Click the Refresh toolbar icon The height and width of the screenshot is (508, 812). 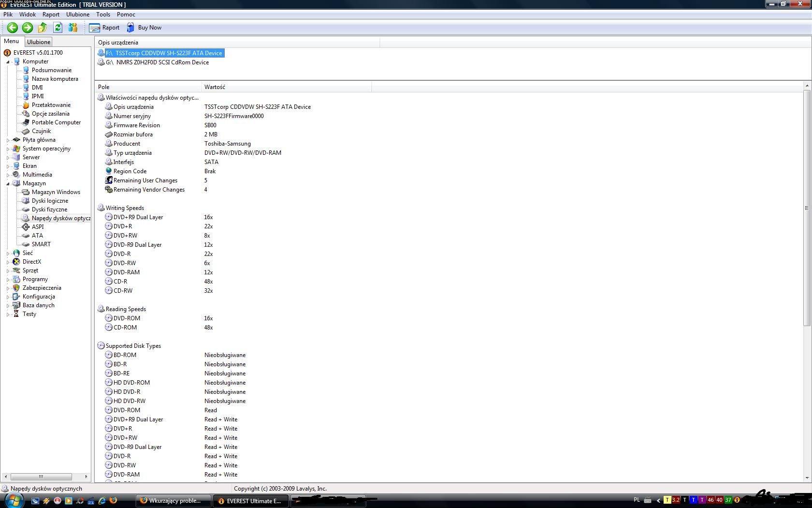click(x=58, y=28)
